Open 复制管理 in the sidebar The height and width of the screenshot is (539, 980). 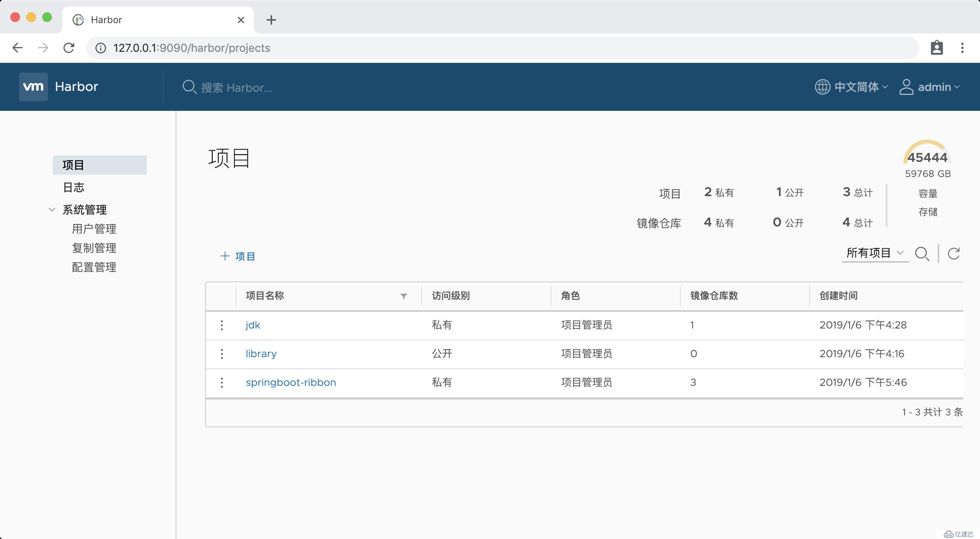tap(94, 248)
